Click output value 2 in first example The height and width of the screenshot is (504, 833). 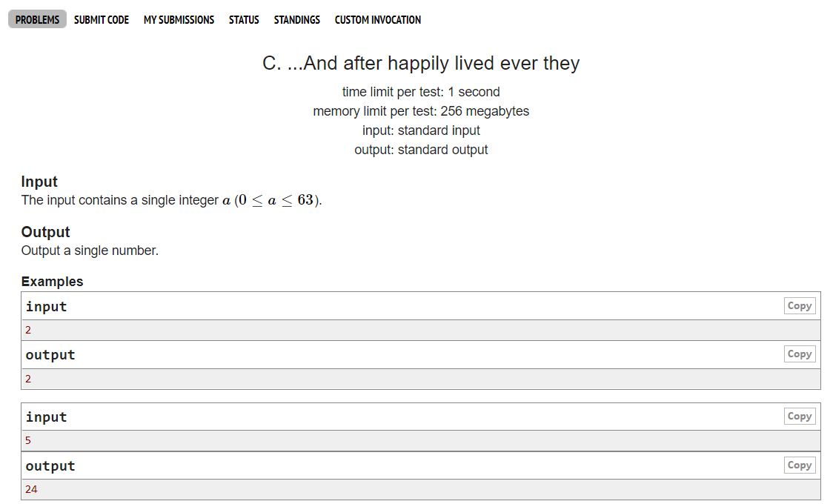coord(28,379)
